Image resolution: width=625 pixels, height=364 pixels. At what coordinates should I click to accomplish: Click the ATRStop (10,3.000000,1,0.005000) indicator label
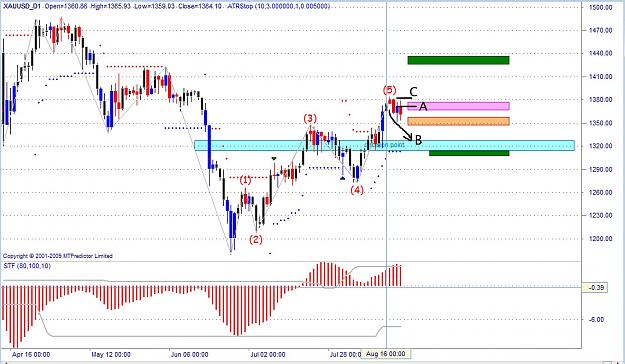click(x=279, y=6)
